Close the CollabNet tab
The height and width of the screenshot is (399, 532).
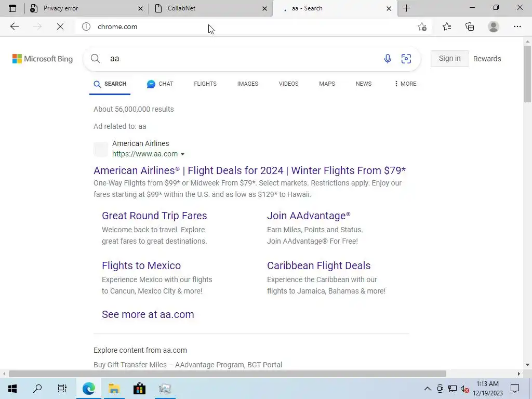pyautogui.click(x=264, y=8)
